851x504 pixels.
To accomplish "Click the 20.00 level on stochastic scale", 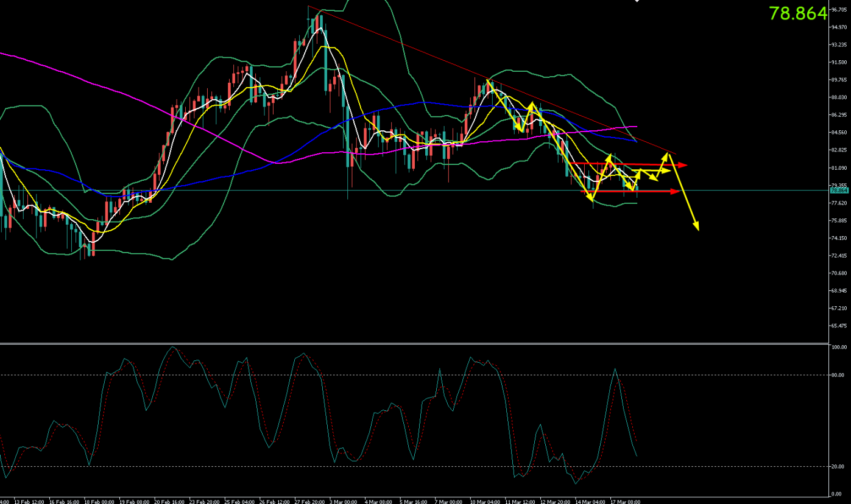I will pyautogui.click(x=838, y=467).
